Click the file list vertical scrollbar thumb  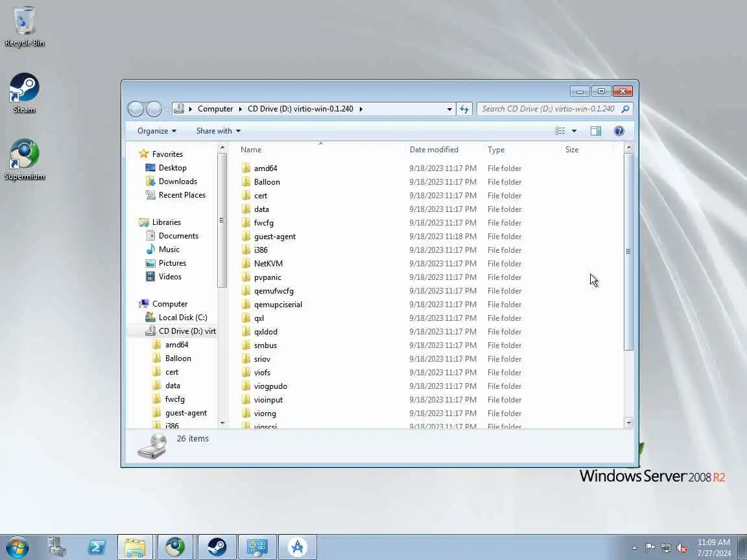click(628, 251)
